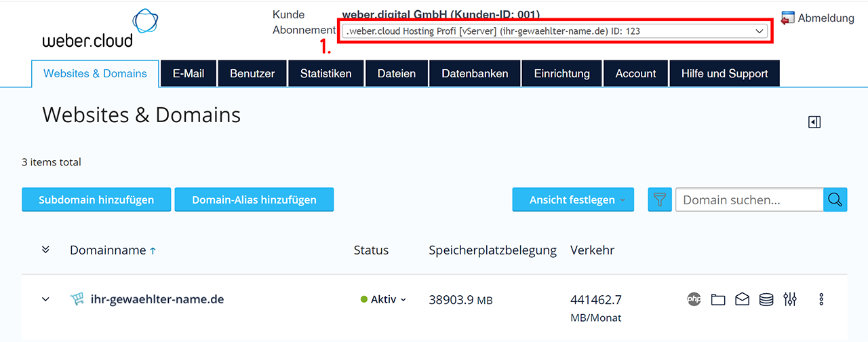
Task: Click Domain-Alias hinzufügen button
Action: [254, 199]
